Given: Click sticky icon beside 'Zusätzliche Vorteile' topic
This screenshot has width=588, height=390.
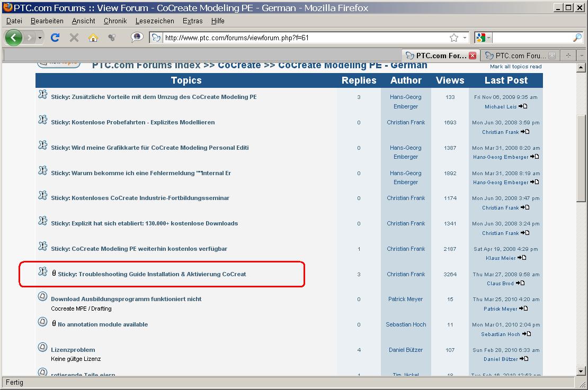Looking at the screenshot, I should [x=43, y=94].
